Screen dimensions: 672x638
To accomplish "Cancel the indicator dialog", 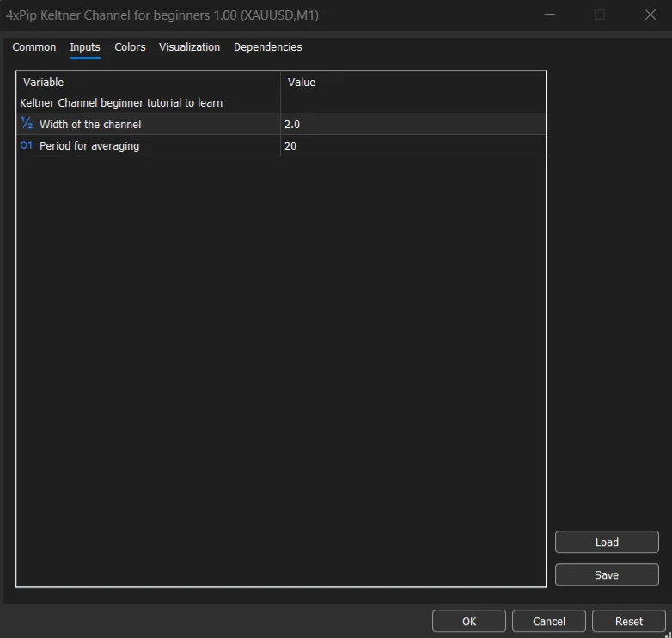I will [x=548, y=622].
